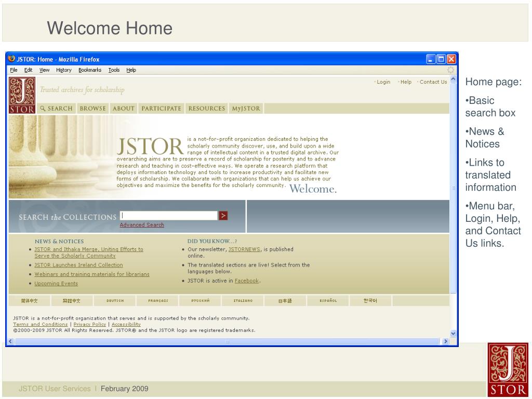
Task: Select the DEUTSCH language button
Action: tap(115, 301)
